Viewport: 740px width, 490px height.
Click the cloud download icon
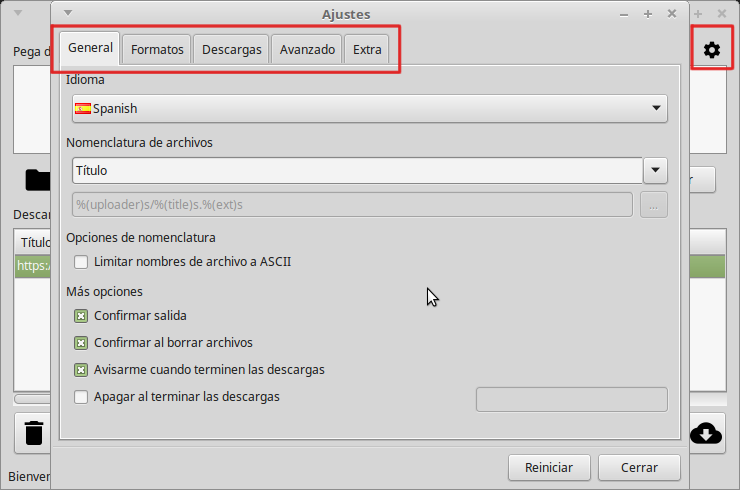tap(706, 433)
